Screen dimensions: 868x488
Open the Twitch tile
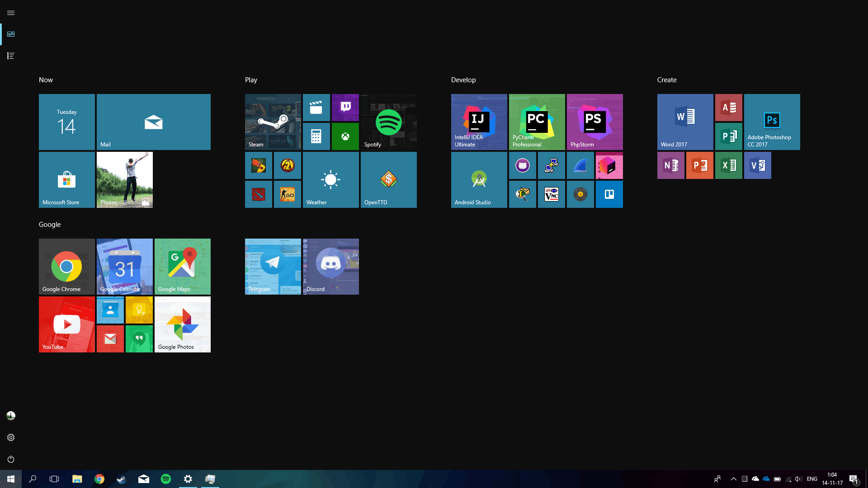pyautogui.click(x=345, y=108)
